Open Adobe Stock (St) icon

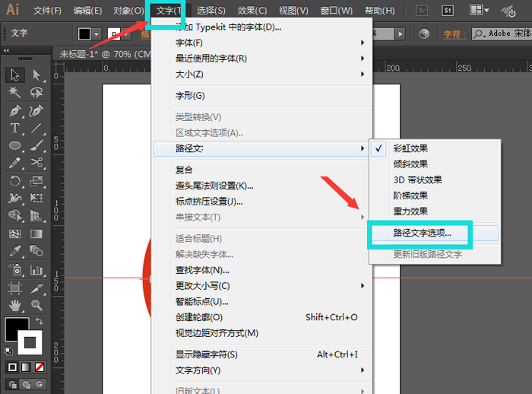(x=448, y=11)
